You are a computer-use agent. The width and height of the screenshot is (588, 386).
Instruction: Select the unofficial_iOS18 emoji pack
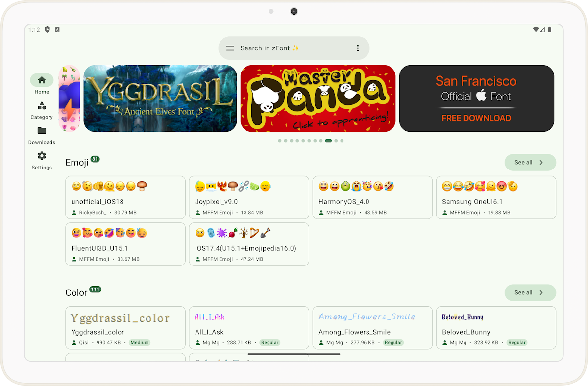[x=125, y=197]
